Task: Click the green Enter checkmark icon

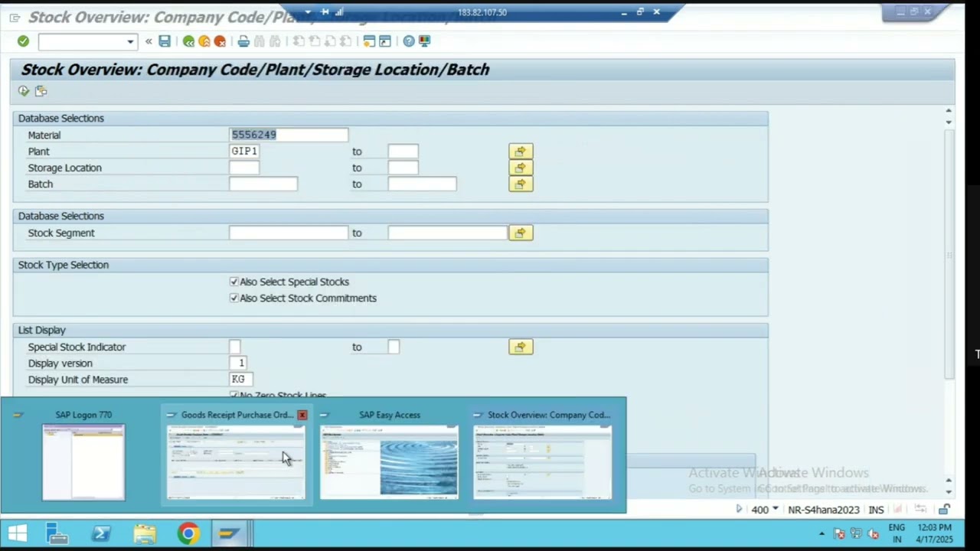Action: click(x=23, y=41)
